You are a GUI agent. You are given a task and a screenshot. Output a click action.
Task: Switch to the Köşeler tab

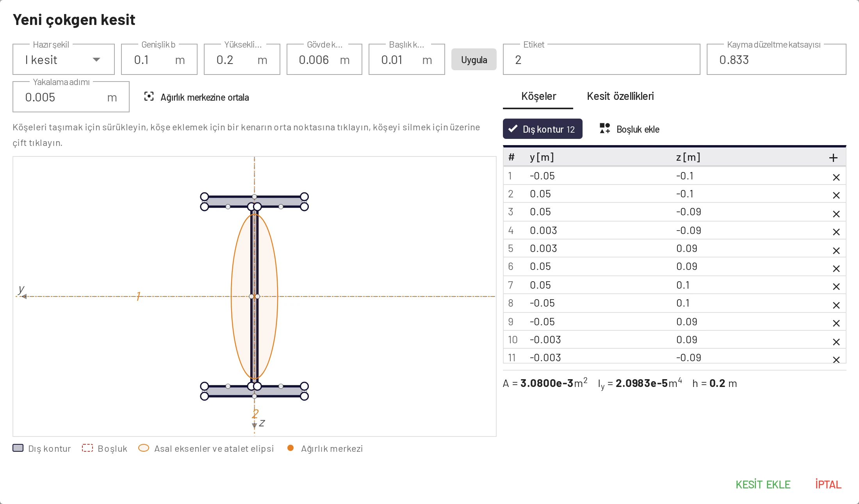tap(538, 96)
